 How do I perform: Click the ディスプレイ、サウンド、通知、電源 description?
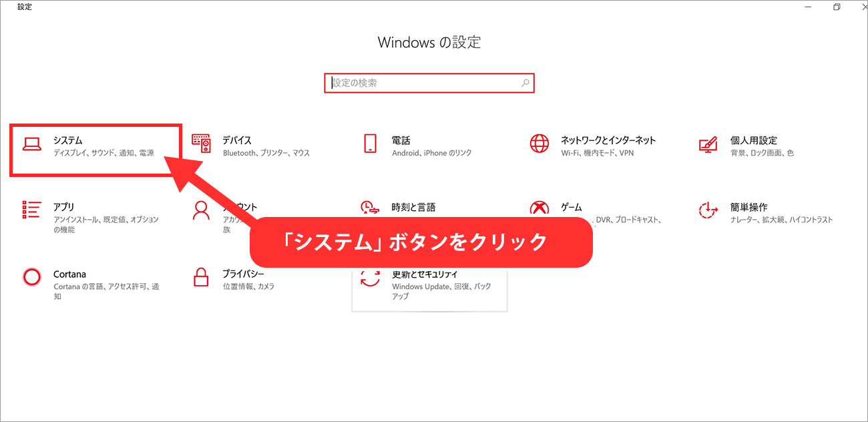click(103, 153)
